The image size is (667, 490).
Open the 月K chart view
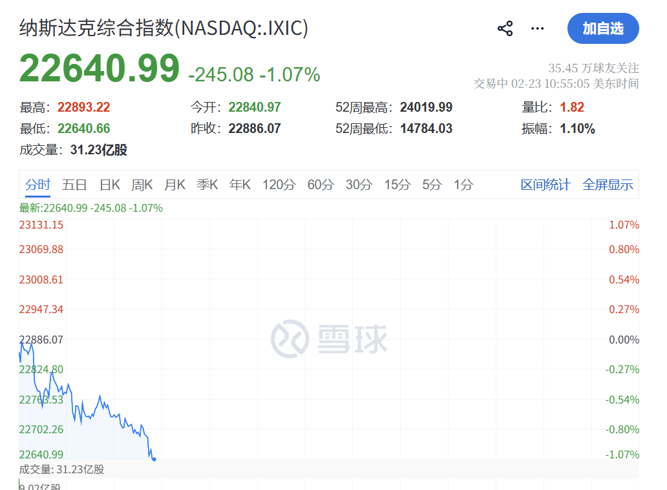pyautogui.click(x=175, y=184)
